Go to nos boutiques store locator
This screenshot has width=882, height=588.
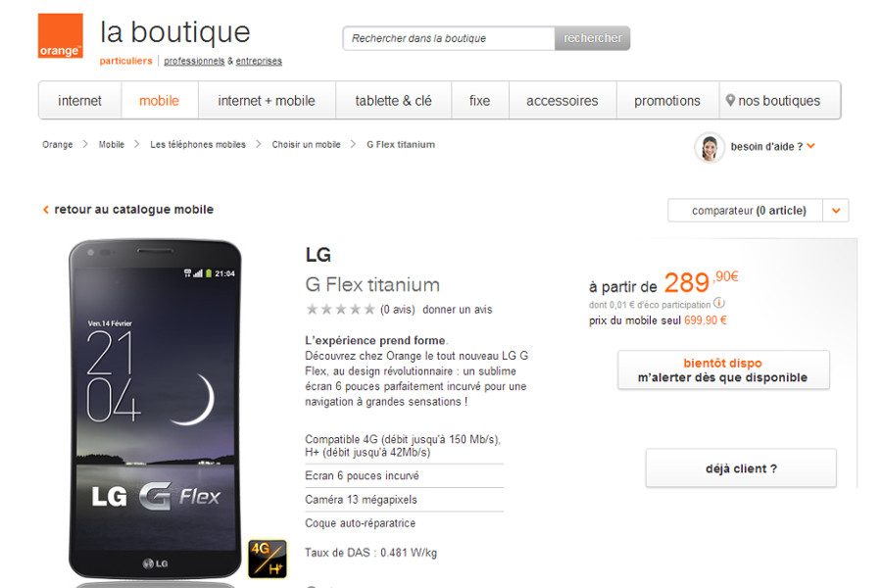(x=772, y=101)
